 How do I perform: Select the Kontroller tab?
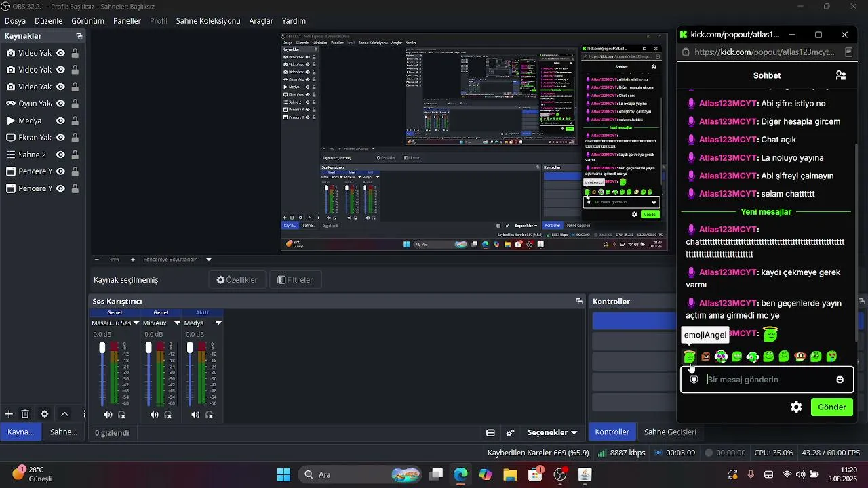tap(612, 432)
